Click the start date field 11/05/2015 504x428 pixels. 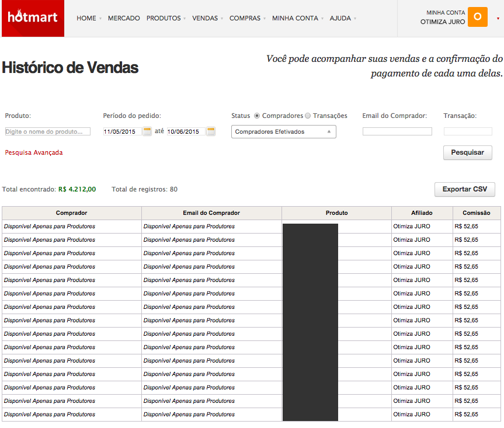(122, 131)
